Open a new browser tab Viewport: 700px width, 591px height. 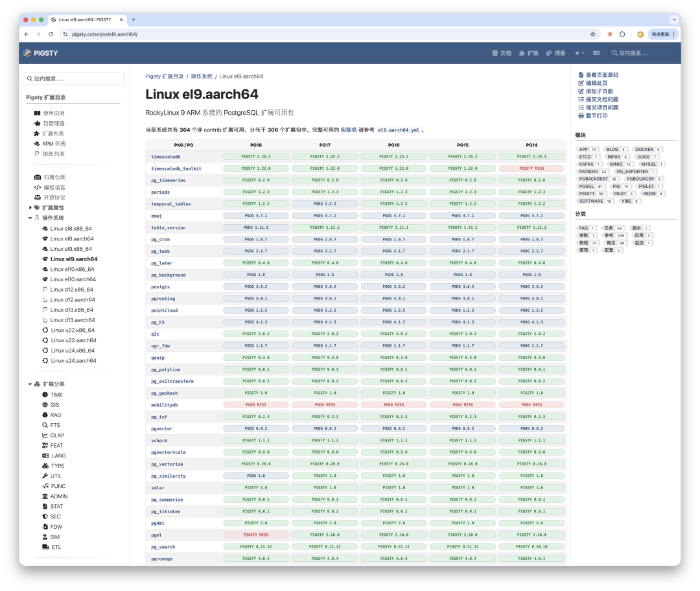[x=134, y=19]
